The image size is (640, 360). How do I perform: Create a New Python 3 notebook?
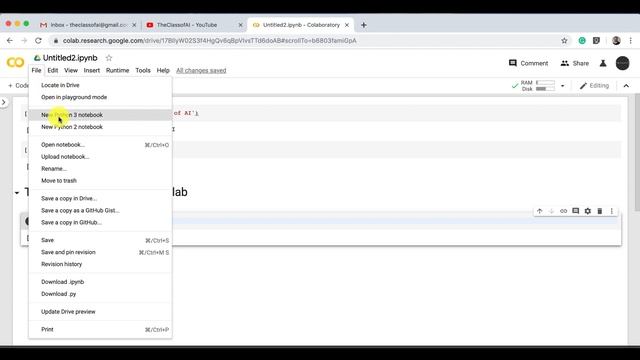100,115
